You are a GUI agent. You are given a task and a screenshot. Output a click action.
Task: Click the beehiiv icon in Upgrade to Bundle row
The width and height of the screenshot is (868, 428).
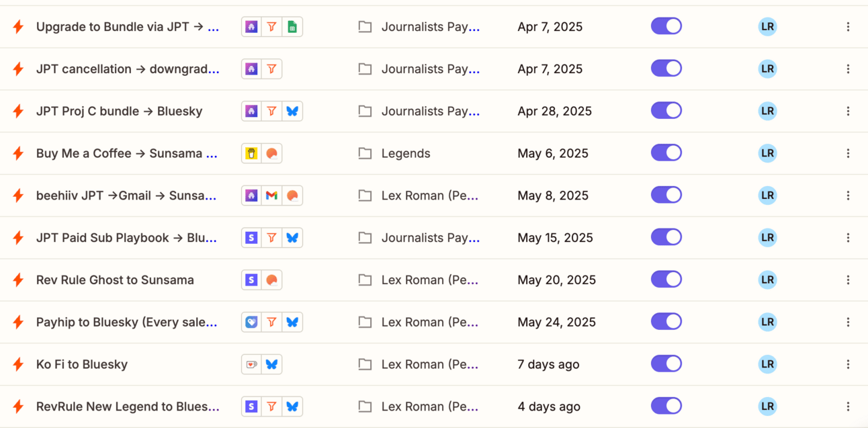point(251,27)
